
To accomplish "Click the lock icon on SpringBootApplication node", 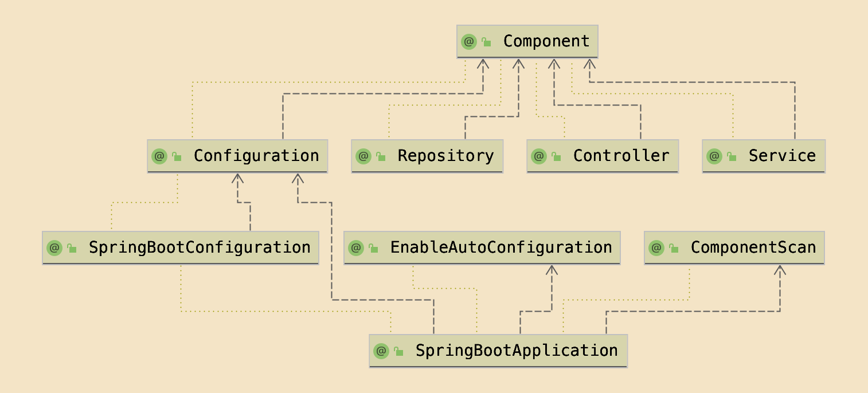I will (x=398, y=351).
